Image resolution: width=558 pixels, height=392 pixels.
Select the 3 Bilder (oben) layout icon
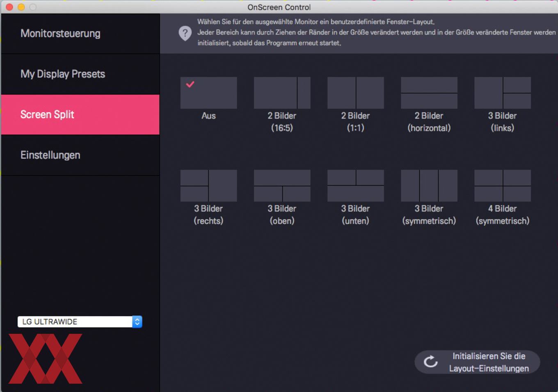[x=282, y=186]
